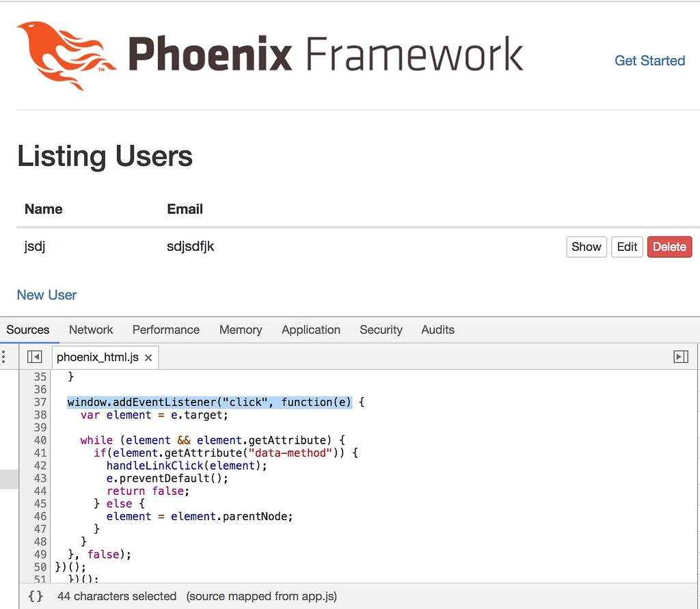Select the Memory tab

[x=241, y=329]
